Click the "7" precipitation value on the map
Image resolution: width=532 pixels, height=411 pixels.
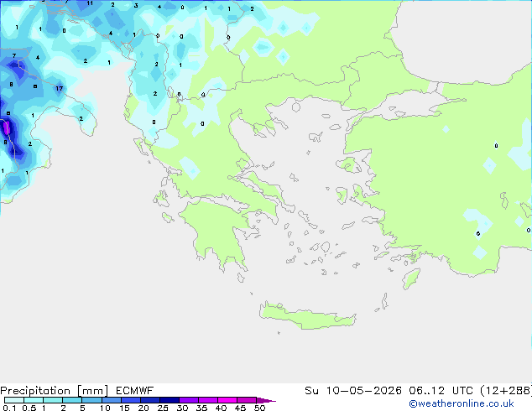click(14, 55)
